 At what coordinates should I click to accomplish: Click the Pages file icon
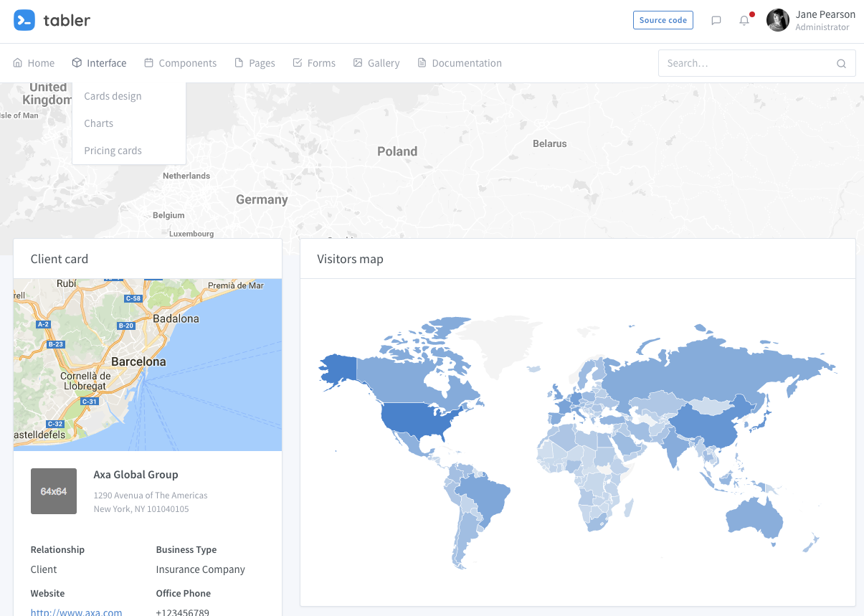point(239,62)
